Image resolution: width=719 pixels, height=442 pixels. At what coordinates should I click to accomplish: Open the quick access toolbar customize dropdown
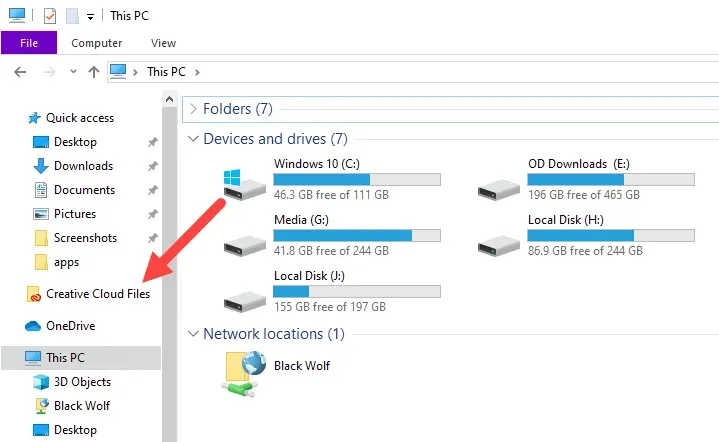tap(91, 17)
